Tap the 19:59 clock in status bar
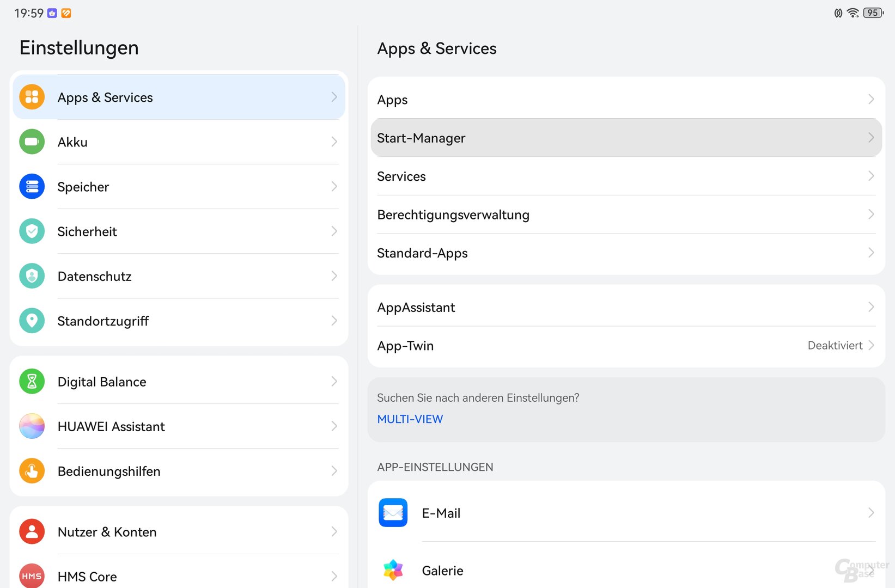Image resolution: width=895 pixels, height=588 pixels. click(x=28, y=13)
